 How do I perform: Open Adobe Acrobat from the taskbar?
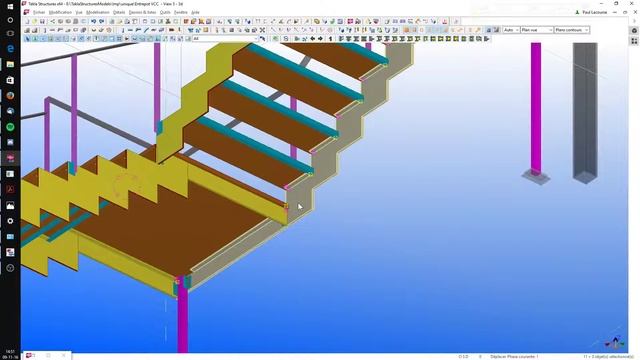tap(10, 189)
